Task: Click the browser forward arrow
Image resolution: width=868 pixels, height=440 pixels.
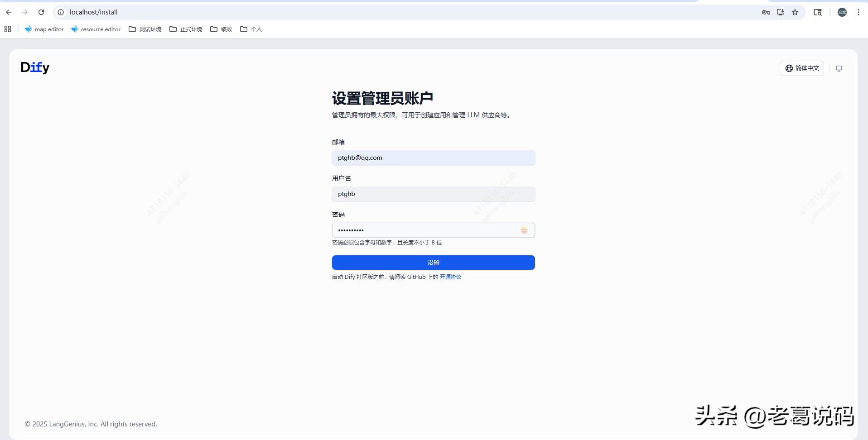Action: (x=25, y=12)
